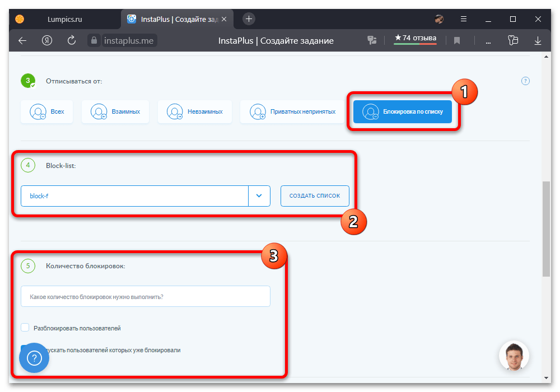
Task: Go back to previous page
Action: point(22,40)
